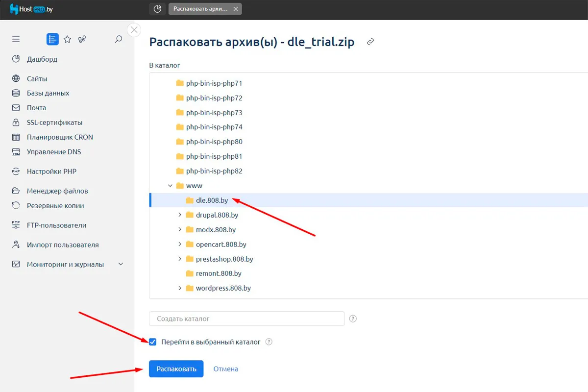Navigate to FTP-пользователи
588x392 pixels.
pos(56,225)
